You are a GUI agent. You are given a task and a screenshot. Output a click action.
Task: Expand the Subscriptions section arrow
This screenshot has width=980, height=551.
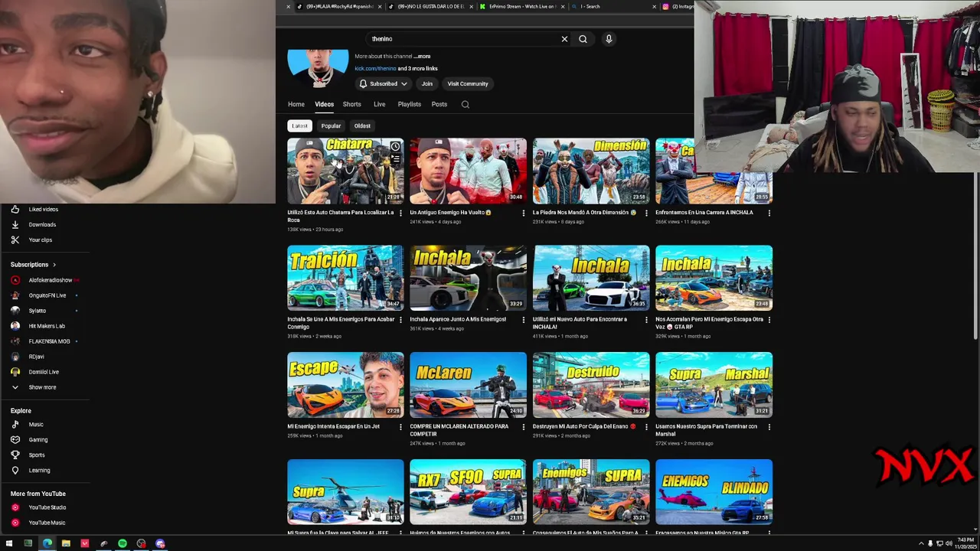(x=54, y=265)
